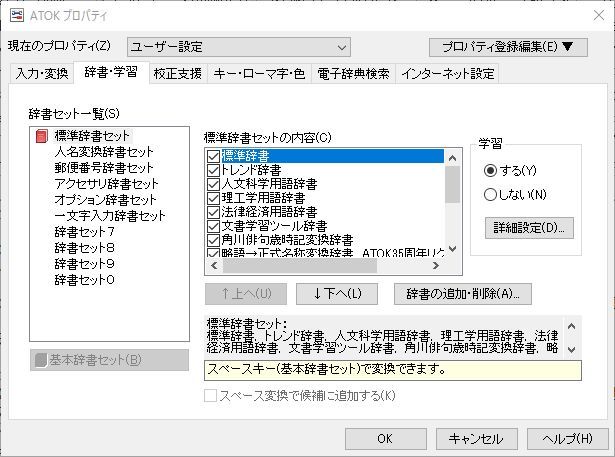Click the dictionary contents horizontal scrollbar thumb

pyautogui.click(x=300, y=266)
